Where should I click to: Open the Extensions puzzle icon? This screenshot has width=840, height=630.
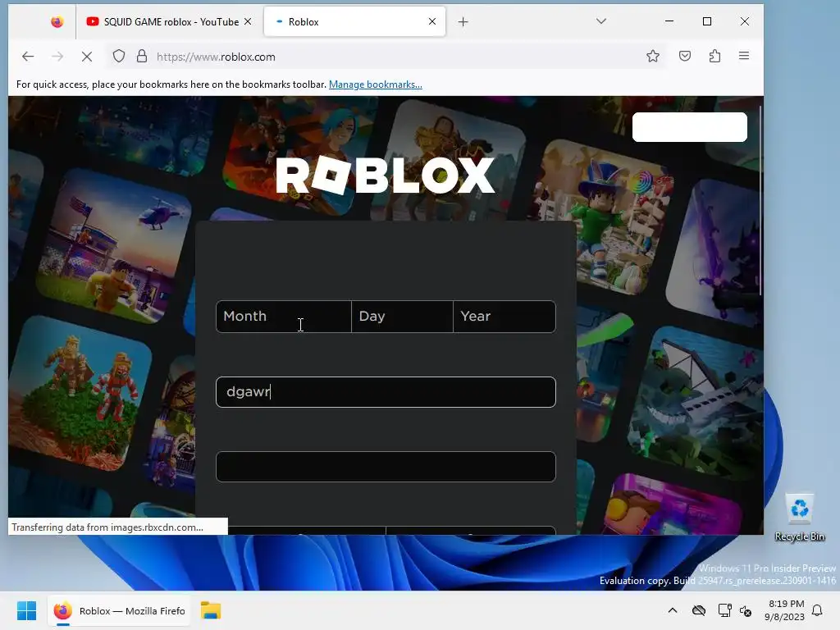pos(714,57)
